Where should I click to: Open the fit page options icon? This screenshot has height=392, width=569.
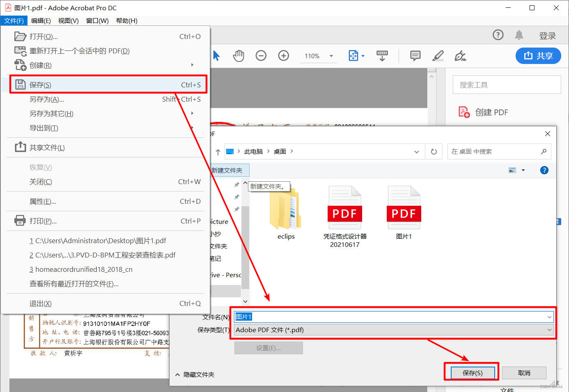point(353,56)
